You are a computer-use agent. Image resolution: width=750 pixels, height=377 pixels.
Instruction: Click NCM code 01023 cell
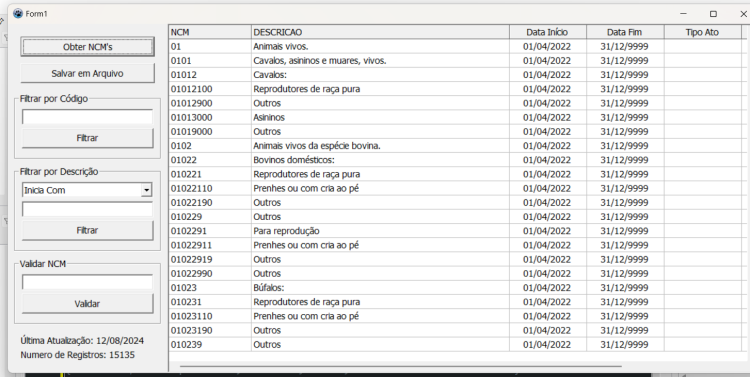[x=210, y=288]
